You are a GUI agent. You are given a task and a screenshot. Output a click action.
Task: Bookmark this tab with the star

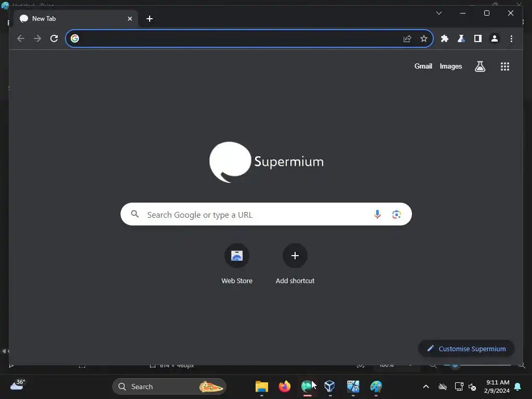pyautogui.click(x=424, y=38)
